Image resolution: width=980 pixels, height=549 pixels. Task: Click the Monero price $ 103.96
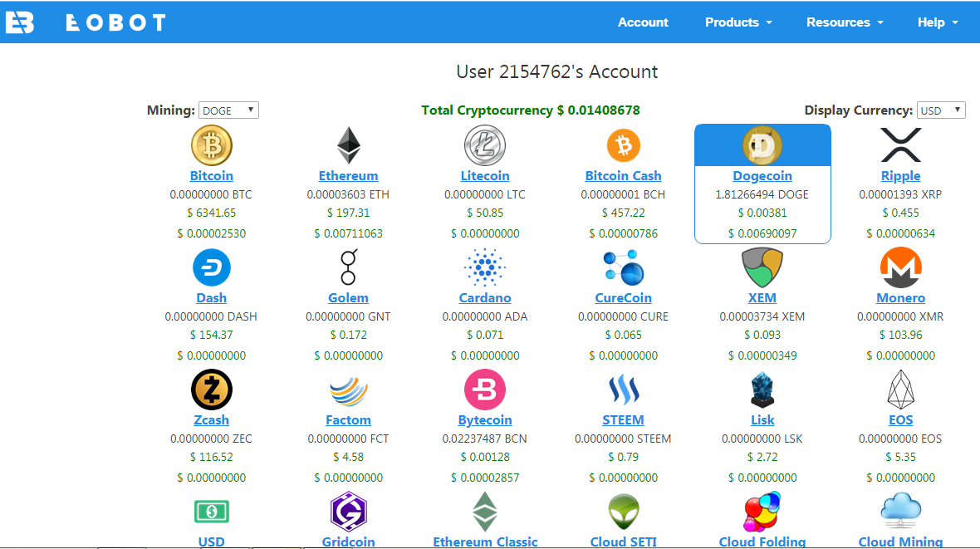click(900, 335)
